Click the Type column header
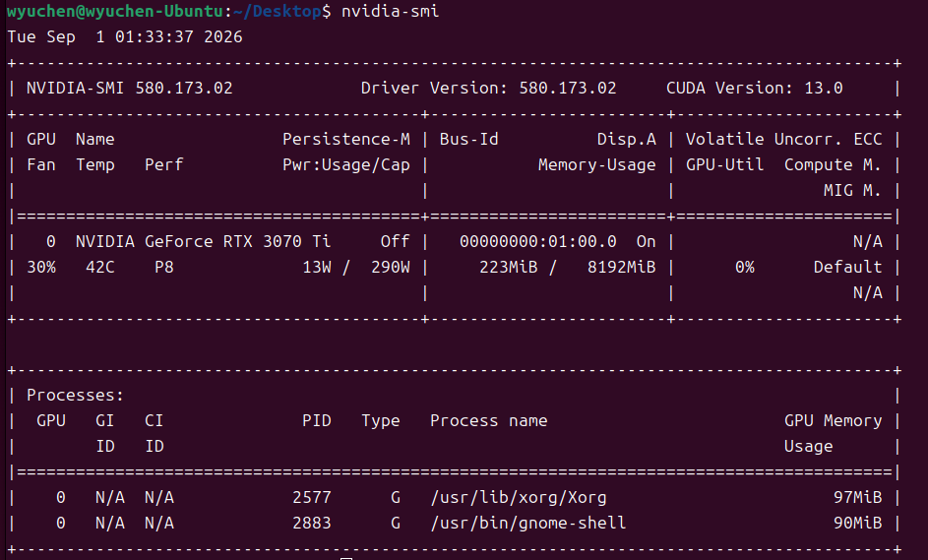 click(381, 421)
